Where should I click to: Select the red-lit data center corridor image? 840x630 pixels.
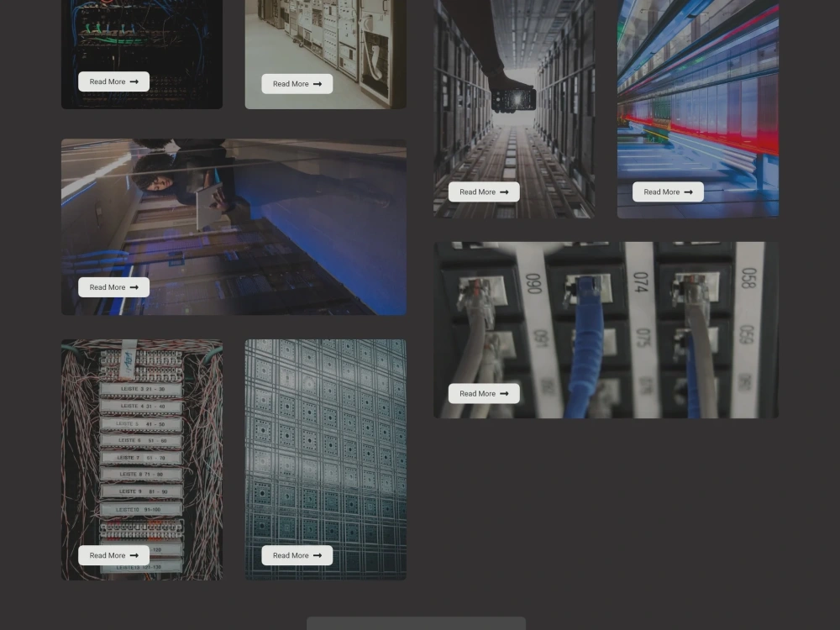click(698, 108)
